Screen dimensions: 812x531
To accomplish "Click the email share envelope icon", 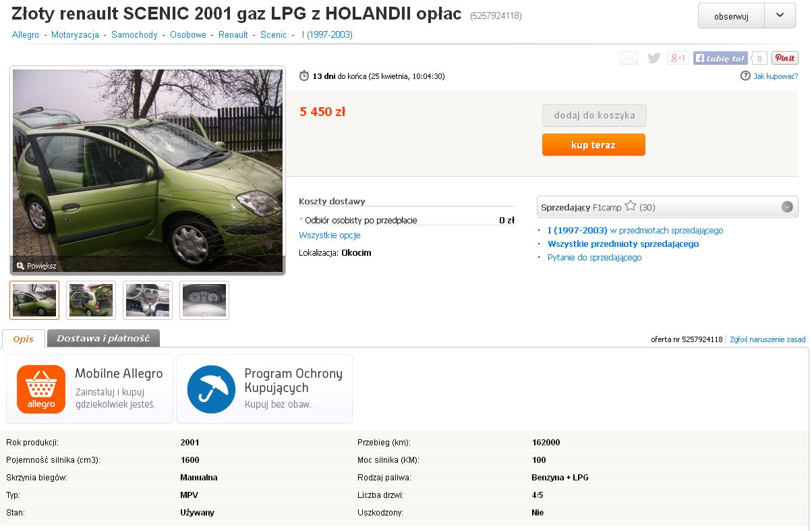I will pos(629,59).
